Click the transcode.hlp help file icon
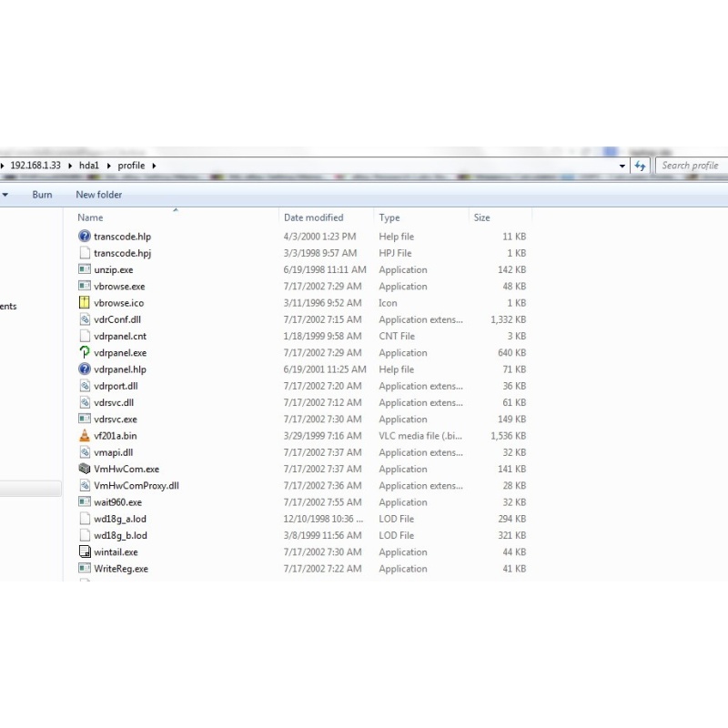The image size is (728, 728). pos(85,237)
